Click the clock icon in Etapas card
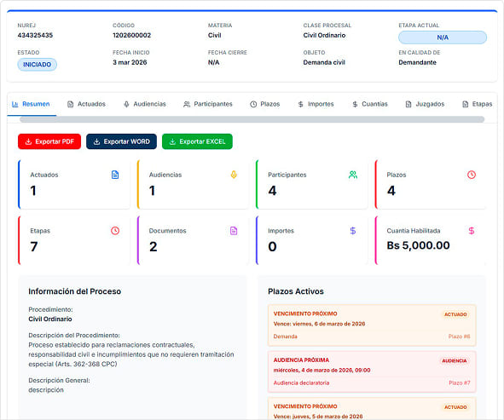504x420 pixels. tap(115, 231)
